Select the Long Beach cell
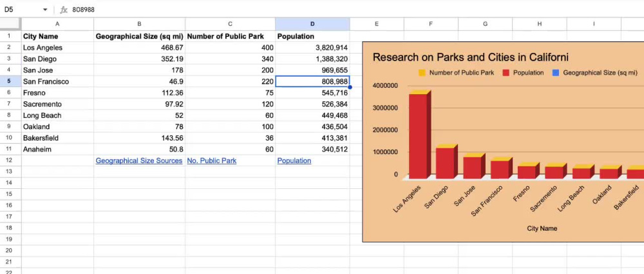 57,115
